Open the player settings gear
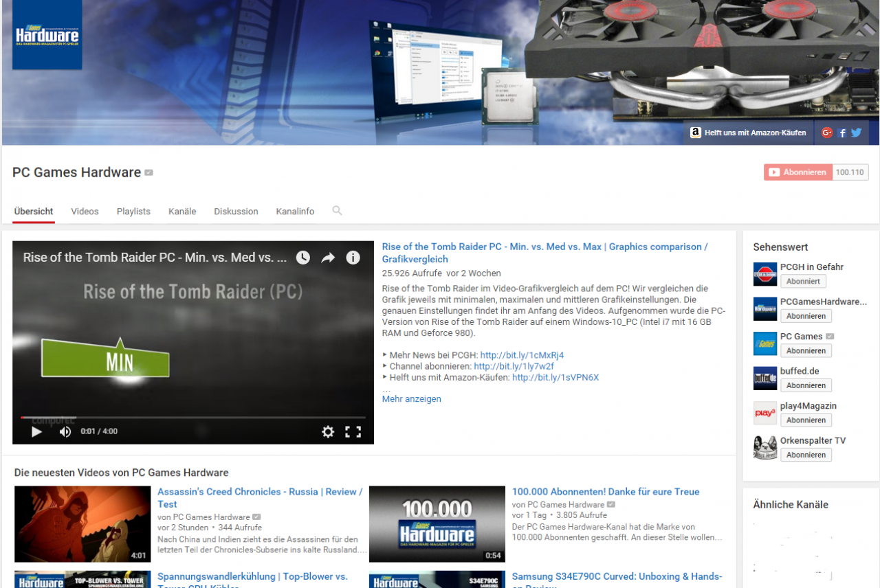This screenshot has height=588, width=880. coord(328,431)
